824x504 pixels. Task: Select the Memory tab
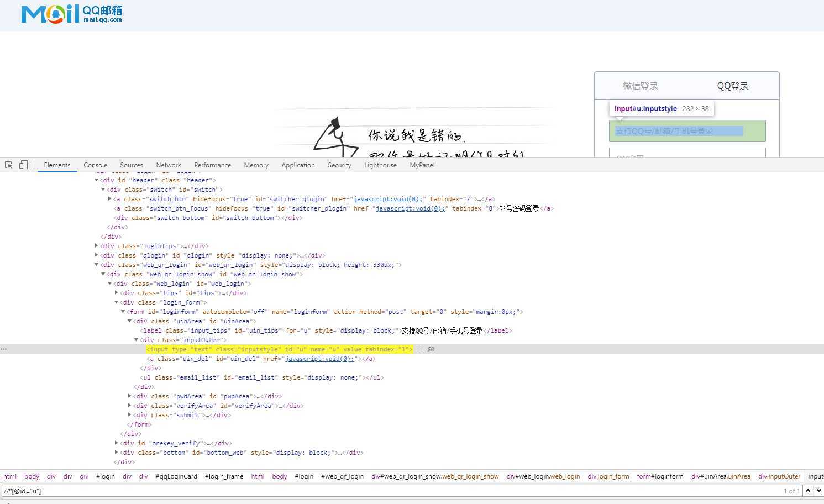tap(256, 165)
